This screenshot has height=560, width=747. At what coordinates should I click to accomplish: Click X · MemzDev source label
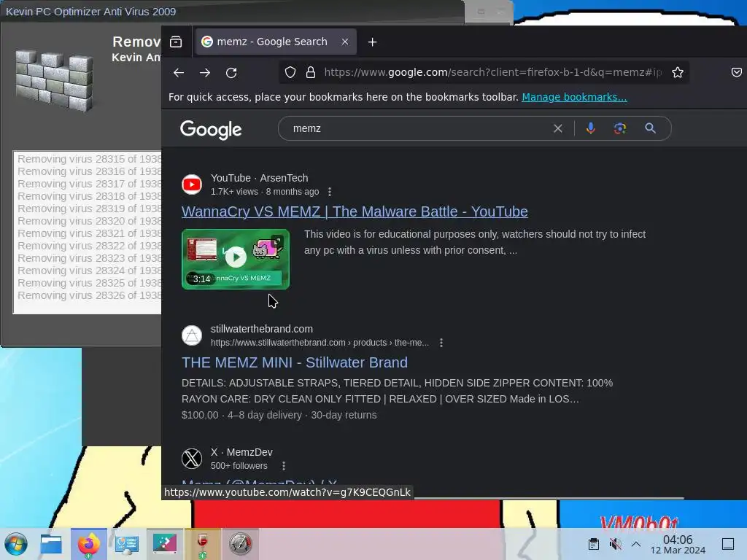coord(241,452)
